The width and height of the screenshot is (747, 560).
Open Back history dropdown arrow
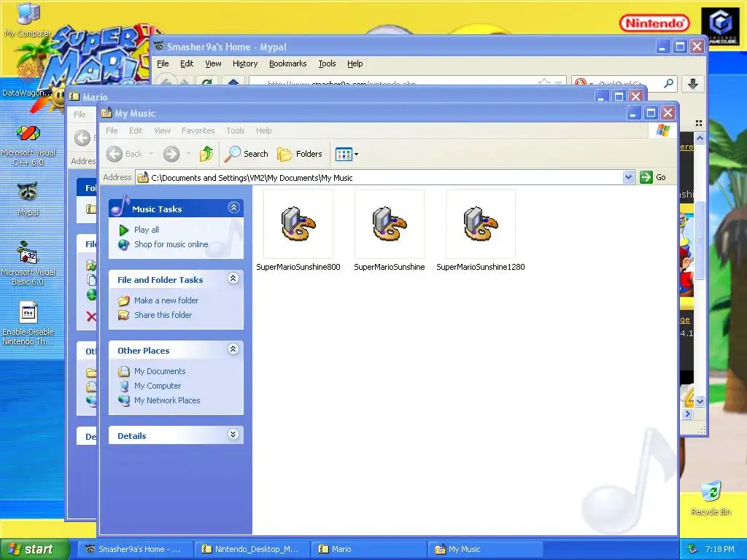151,154
